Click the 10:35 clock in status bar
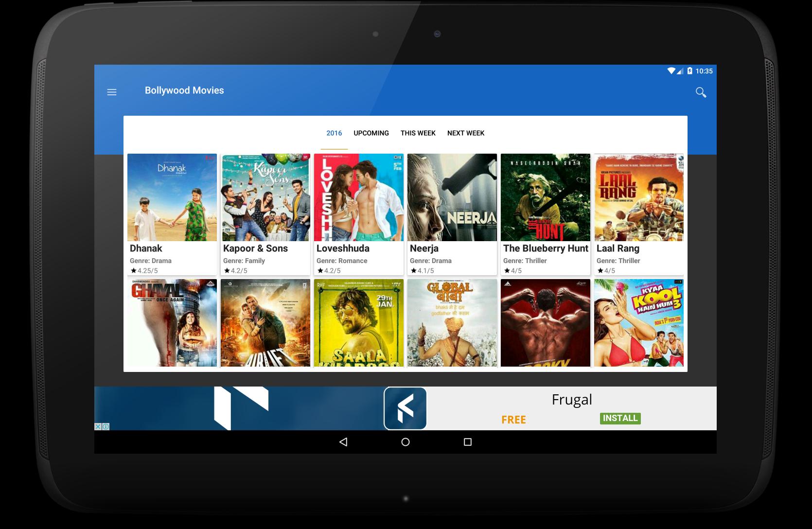Image resolution: width=812 pixels, height=529 pixels. [704, 71]
